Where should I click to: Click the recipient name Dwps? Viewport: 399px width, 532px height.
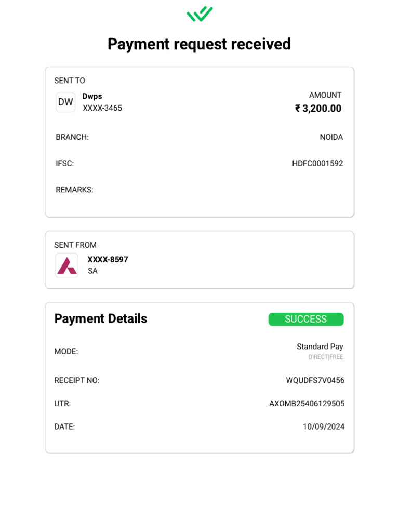92,96
